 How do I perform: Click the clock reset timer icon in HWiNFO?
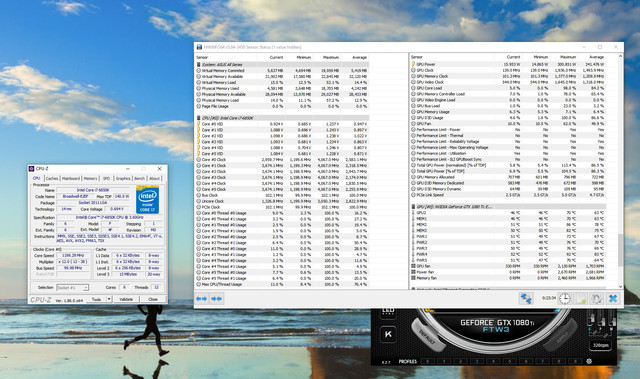564,298
